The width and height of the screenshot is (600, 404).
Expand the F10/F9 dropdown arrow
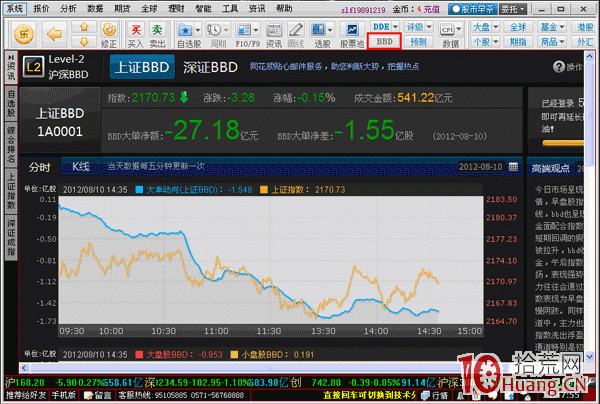[256, 29]
